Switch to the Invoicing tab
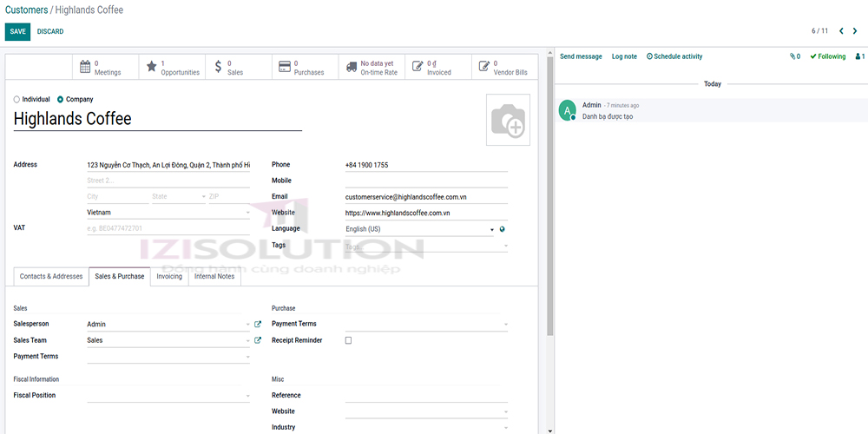868x434 pixels. 169,276
